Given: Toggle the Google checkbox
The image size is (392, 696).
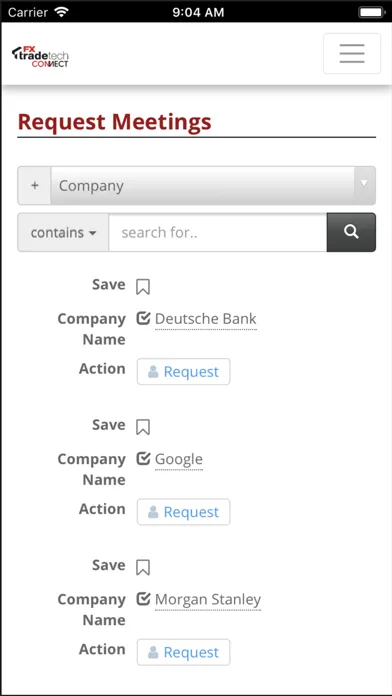Looking at the screenshot, I should pyautogui.click(x=143, y=459).
